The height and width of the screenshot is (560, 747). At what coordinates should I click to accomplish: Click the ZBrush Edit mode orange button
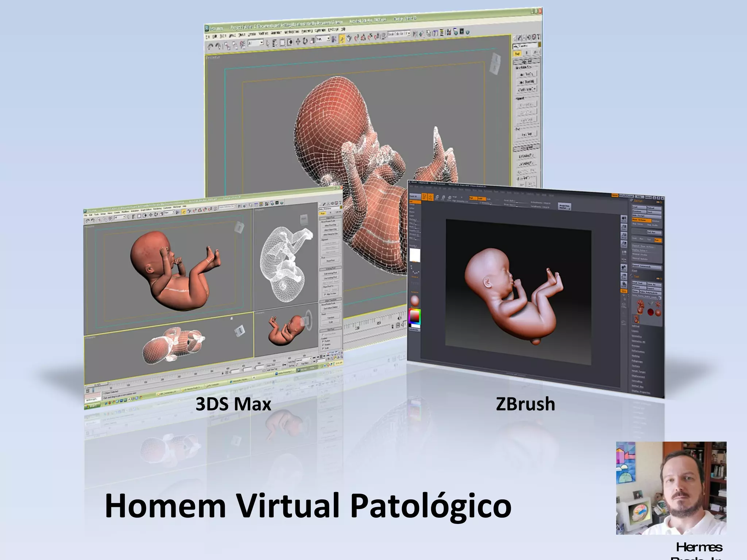pos(424,197)
